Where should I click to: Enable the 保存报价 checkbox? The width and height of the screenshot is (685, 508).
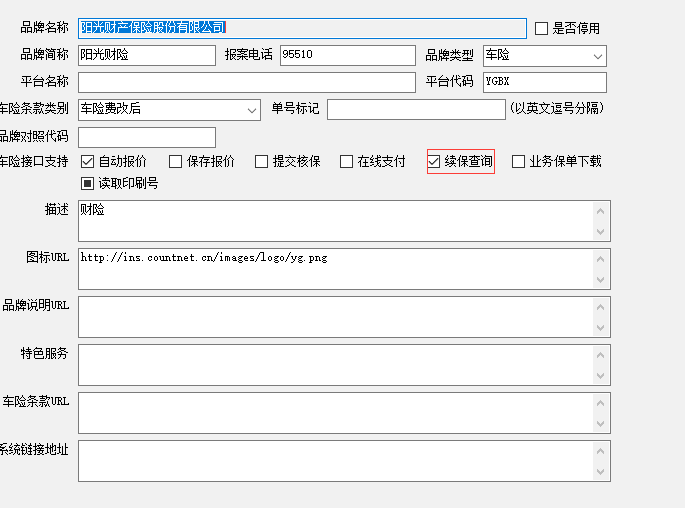[175, 162]
